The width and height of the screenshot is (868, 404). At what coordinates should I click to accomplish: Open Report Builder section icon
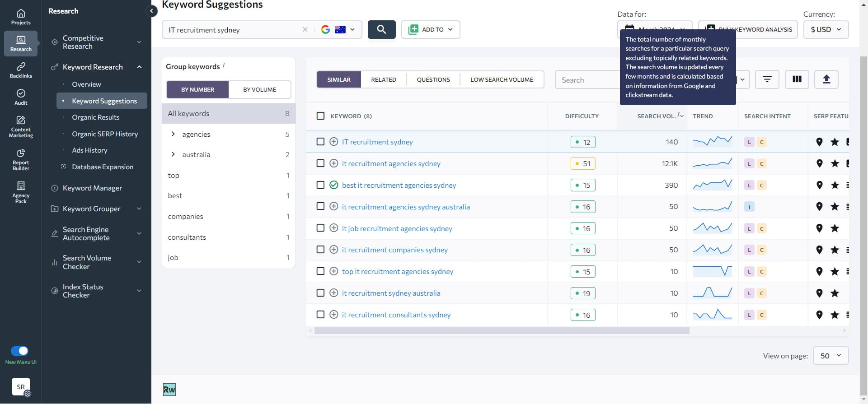coord(21,159)
